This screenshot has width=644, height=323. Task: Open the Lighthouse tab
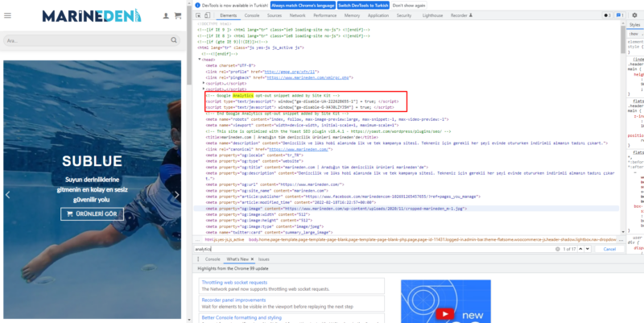432,15
